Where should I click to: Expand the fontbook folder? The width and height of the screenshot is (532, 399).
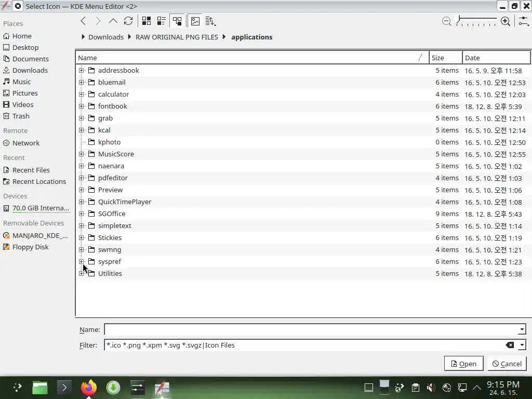[82, 106]
